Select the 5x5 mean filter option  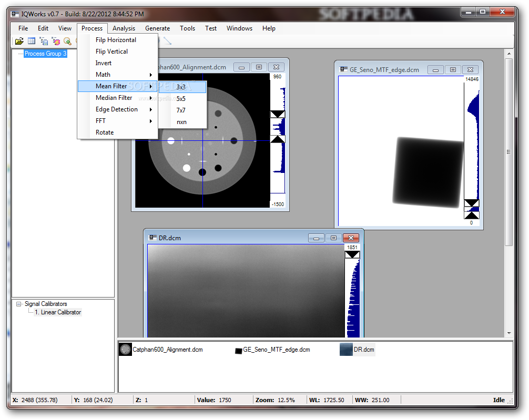coord(182,98)
